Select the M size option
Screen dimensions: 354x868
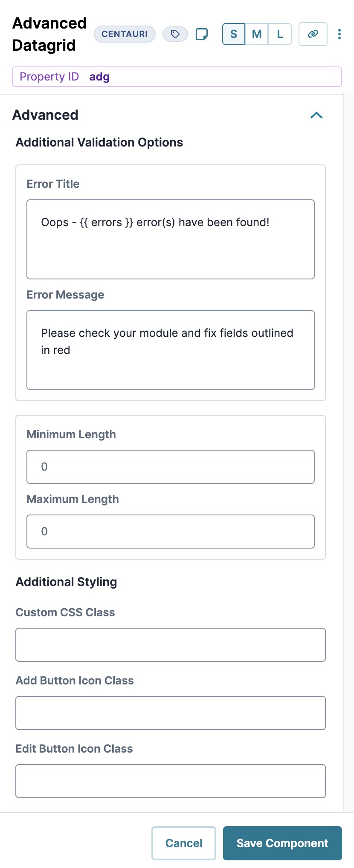pyautogui.click(x=257, y=34)
